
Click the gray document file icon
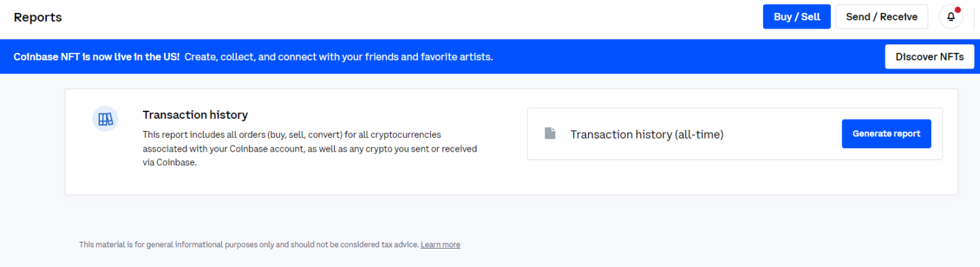(551, 133)
